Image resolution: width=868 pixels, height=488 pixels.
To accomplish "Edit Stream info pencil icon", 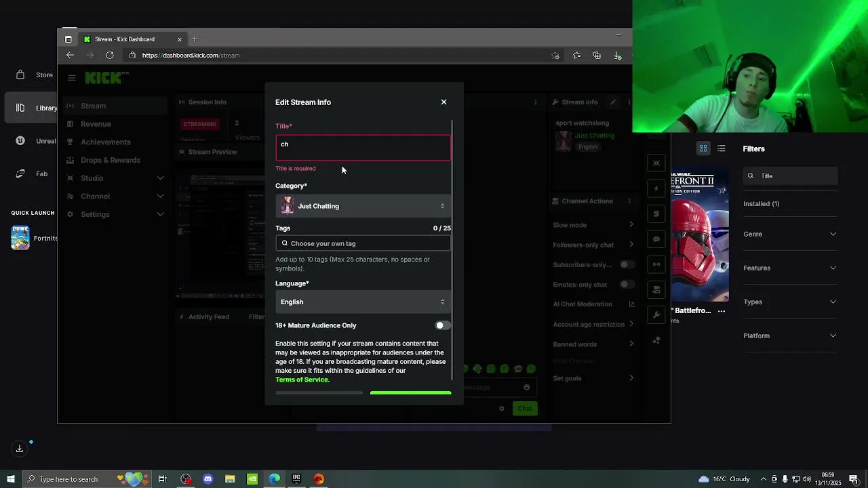I will pyautogui.click(x=612, y=102).
